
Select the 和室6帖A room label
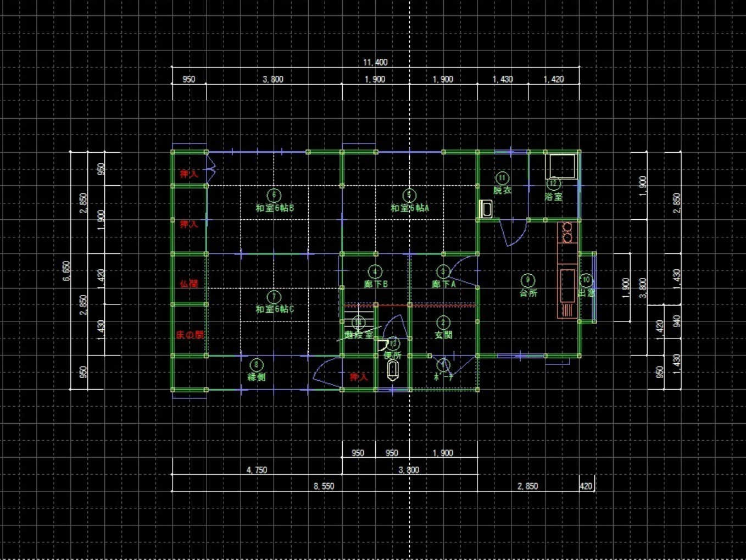point(409,208)
